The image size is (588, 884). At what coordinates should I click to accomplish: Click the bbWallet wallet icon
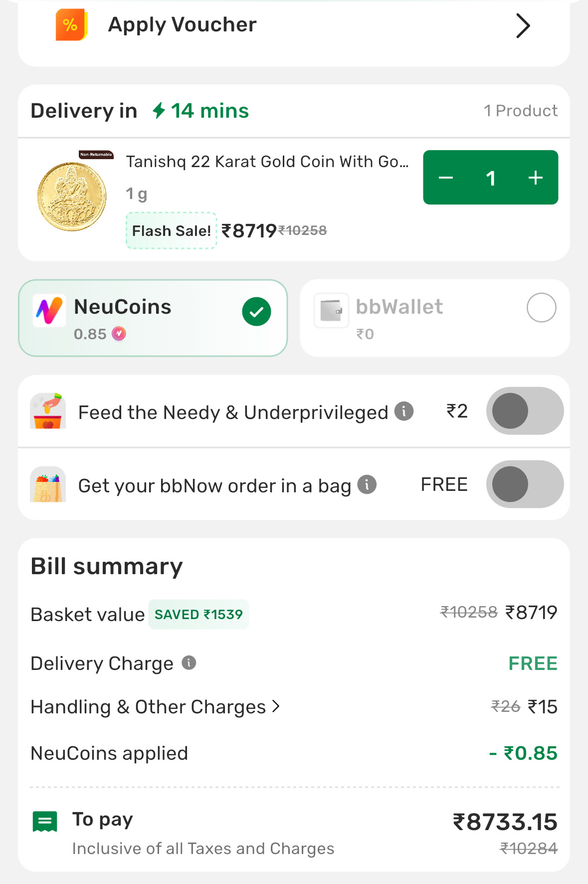(331, 310)
